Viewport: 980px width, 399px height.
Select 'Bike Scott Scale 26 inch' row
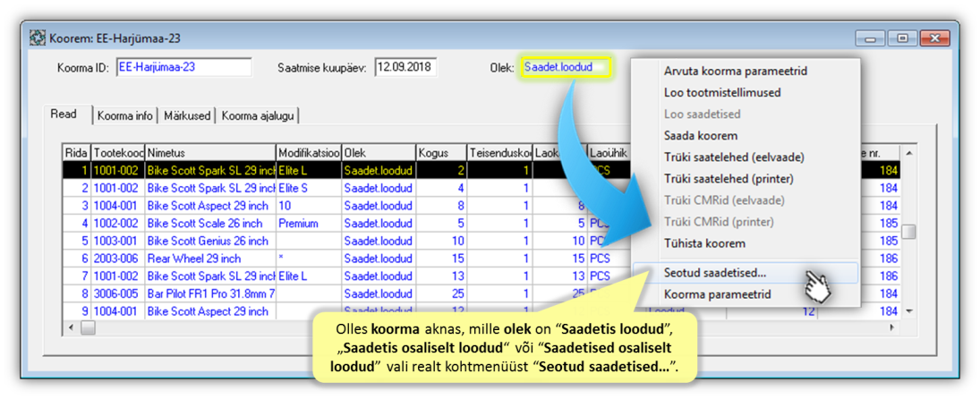(x=347, y=223)
